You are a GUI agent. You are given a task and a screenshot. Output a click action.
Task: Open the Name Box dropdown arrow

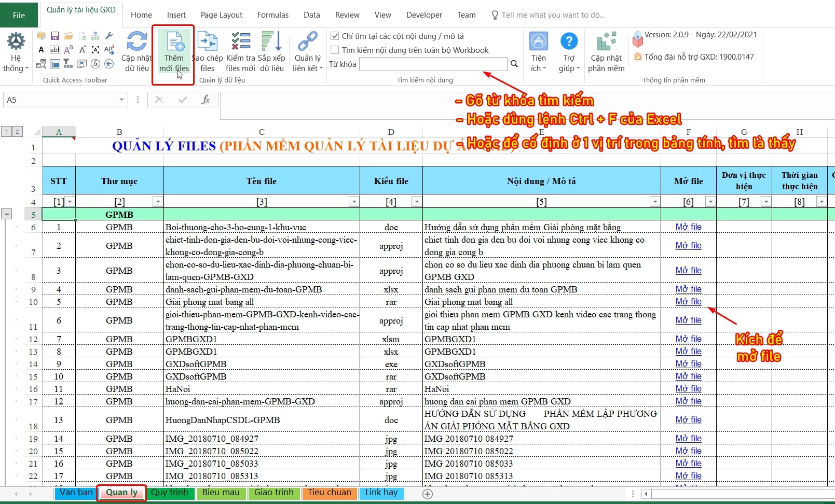121,100
